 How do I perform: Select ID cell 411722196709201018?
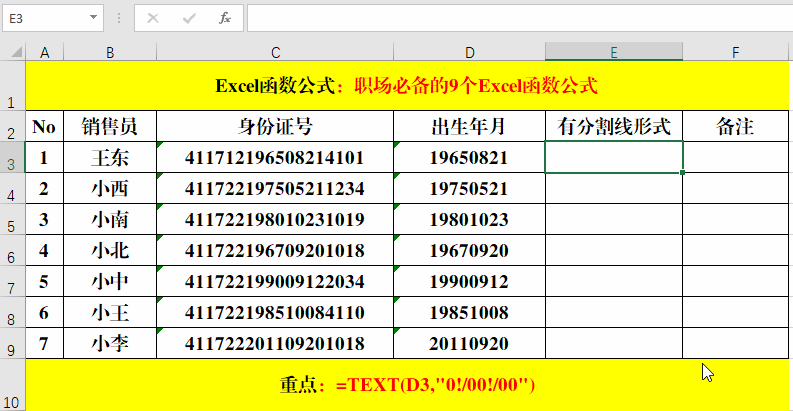coord(275,250)
